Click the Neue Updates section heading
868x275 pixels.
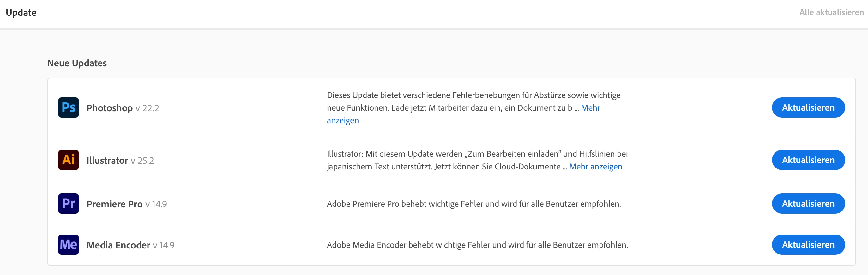[77, 63]
